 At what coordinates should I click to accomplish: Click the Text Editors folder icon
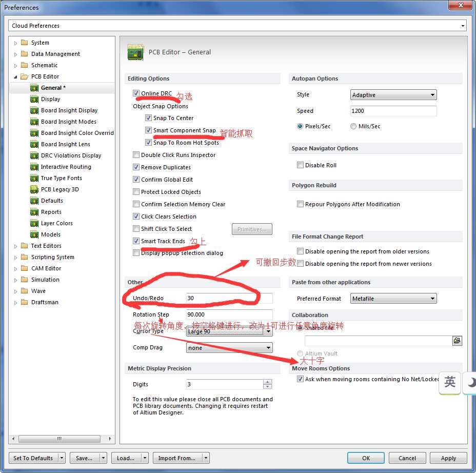24,246
